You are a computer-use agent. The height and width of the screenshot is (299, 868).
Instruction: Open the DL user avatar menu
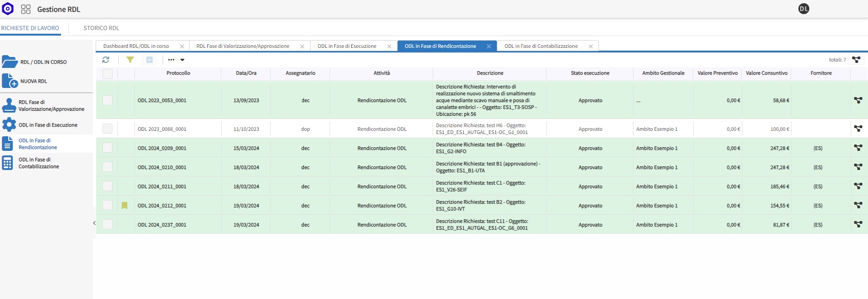[x=804, y=9]
